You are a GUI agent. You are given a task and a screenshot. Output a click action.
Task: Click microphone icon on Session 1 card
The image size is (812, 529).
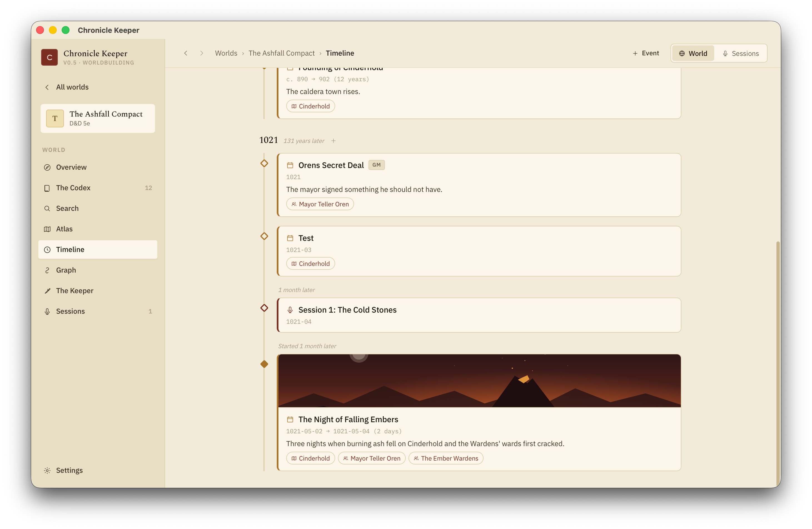[x=290, y=310]
